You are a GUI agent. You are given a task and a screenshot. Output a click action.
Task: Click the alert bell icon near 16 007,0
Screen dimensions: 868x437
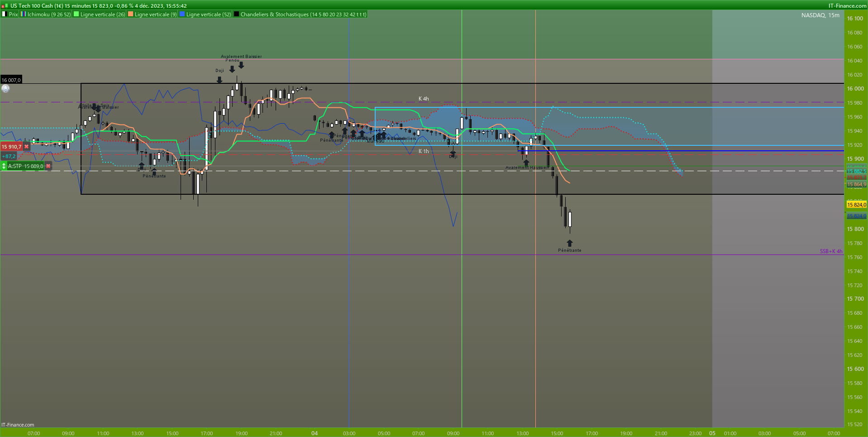[5, 89]
